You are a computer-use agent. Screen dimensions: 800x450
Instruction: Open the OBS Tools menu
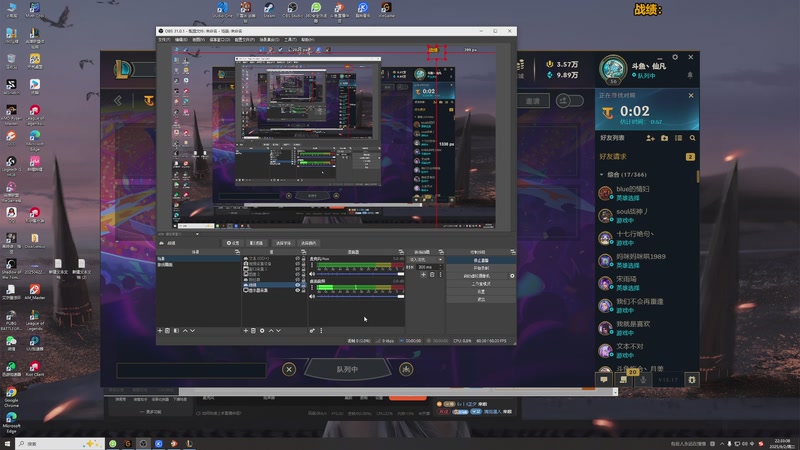coord(290,40)
